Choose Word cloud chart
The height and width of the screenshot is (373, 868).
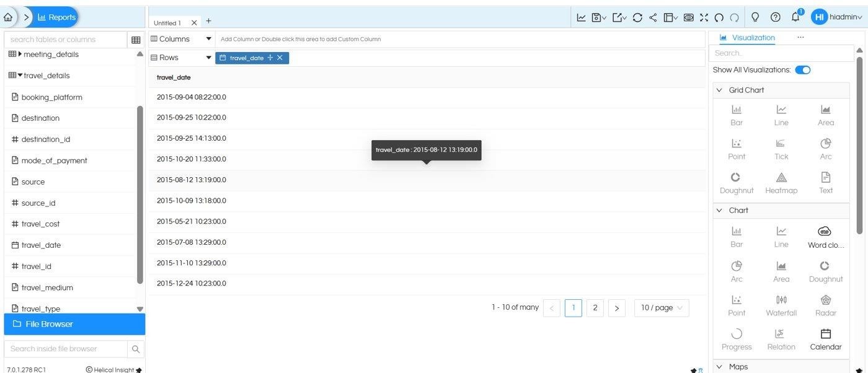826,237
